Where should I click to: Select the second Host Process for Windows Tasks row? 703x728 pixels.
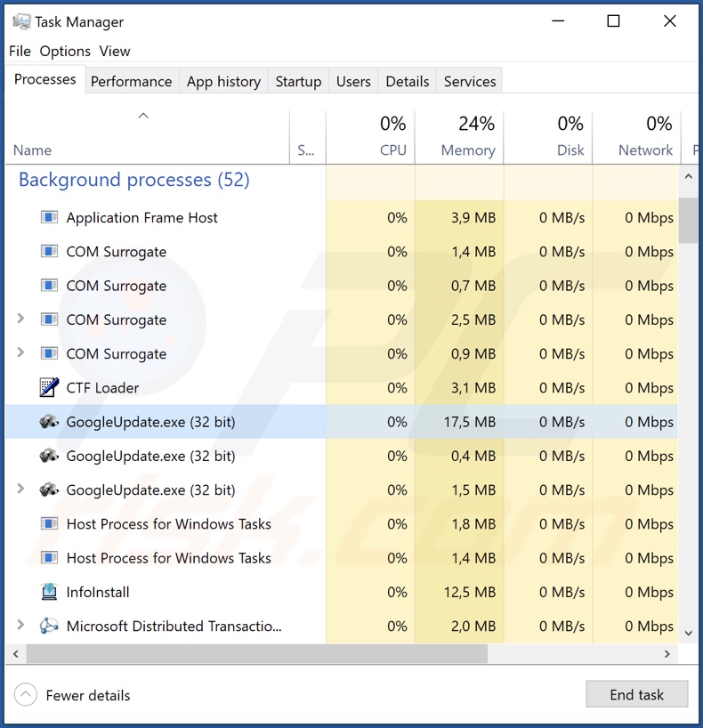pos(168,558)
